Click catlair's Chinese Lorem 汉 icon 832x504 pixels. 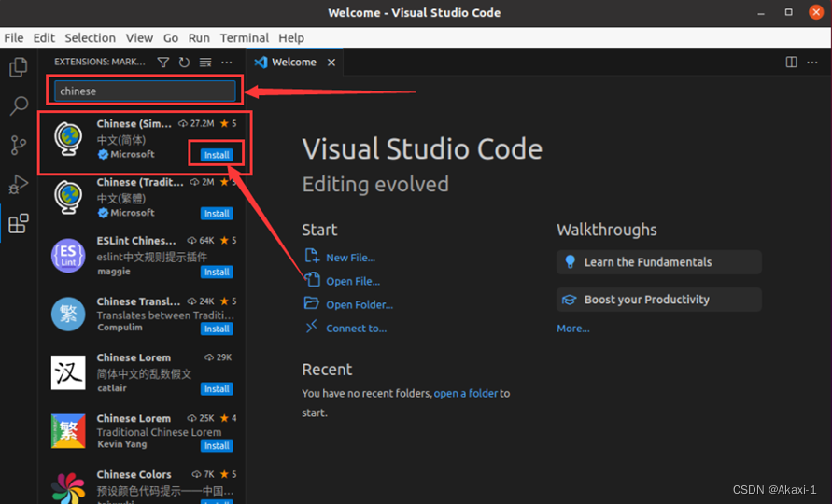[x=68, y=372]
